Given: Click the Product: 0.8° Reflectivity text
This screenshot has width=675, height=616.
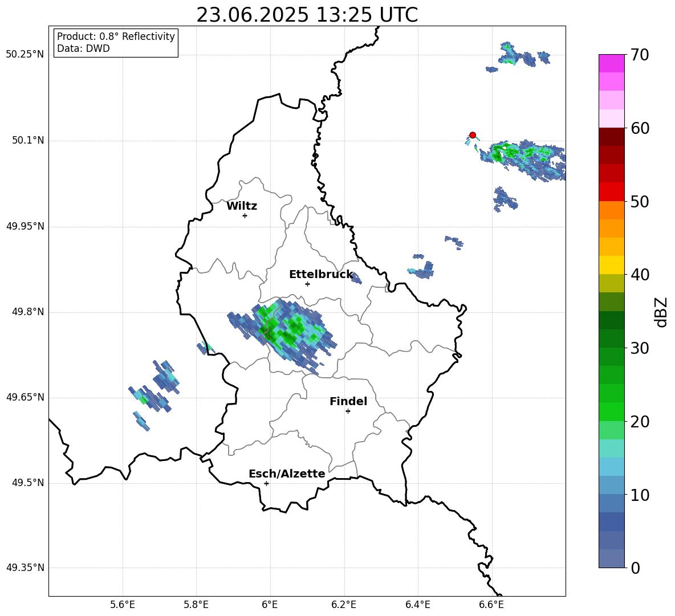Looking at the screenshot, I should coord(116,36).
